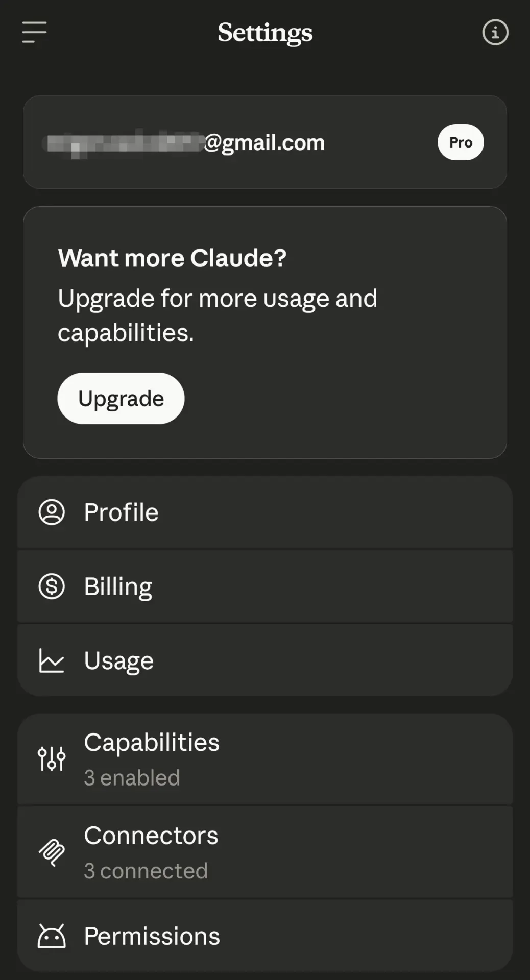Click the Usage chart icon
The height and width of the screenshot is (980, 530).
52,660
